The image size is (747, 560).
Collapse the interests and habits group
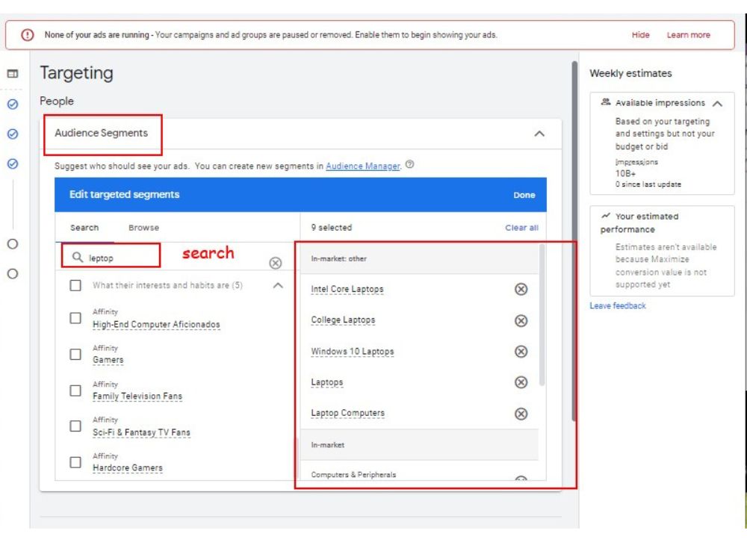pos(278,285)
